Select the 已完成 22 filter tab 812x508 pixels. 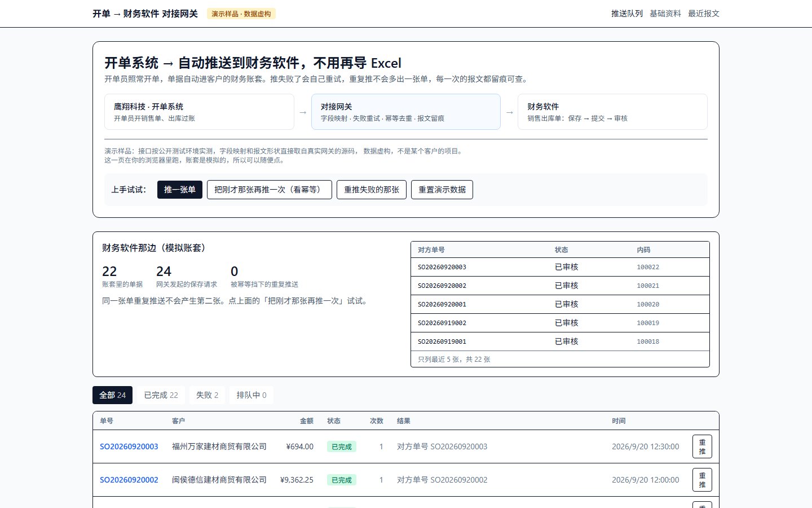[161, 395]
